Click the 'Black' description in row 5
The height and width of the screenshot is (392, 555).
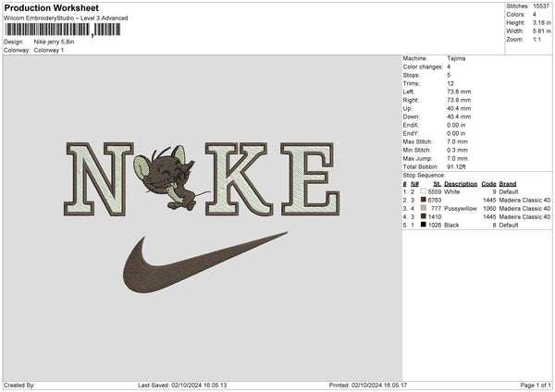coord(451,226)
